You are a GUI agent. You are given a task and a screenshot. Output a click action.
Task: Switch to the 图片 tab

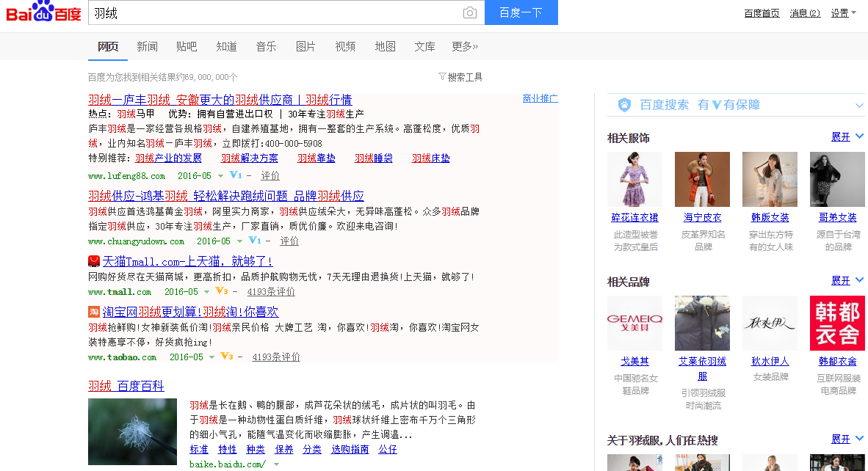(x=305, y=46)
